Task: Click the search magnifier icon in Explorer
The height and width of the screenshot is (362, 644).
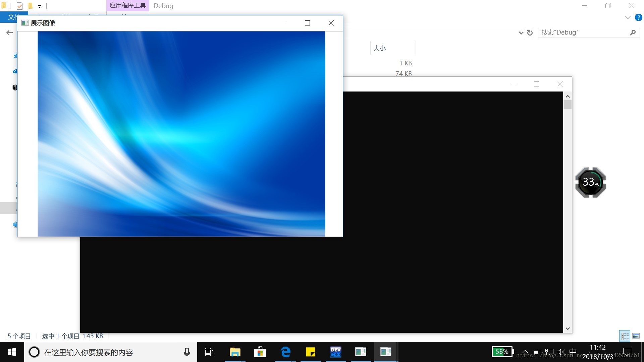Action: coord(633,32)
